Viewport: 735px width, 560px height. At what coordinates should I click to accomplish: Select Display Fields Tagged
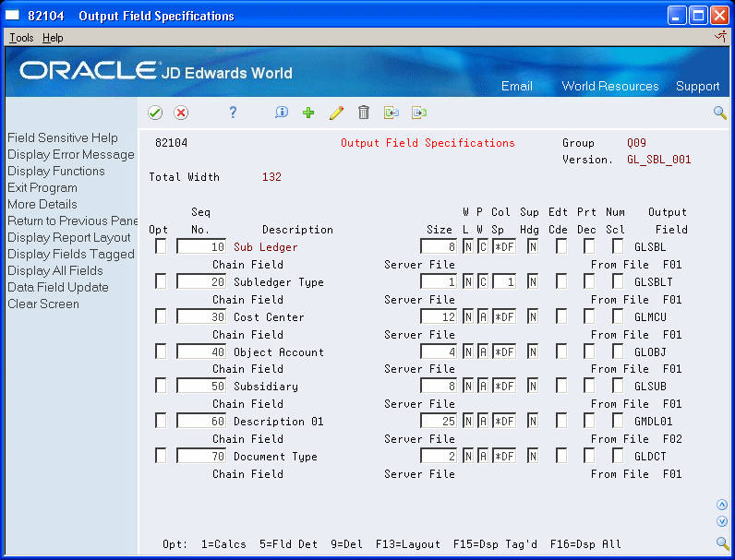71,254
